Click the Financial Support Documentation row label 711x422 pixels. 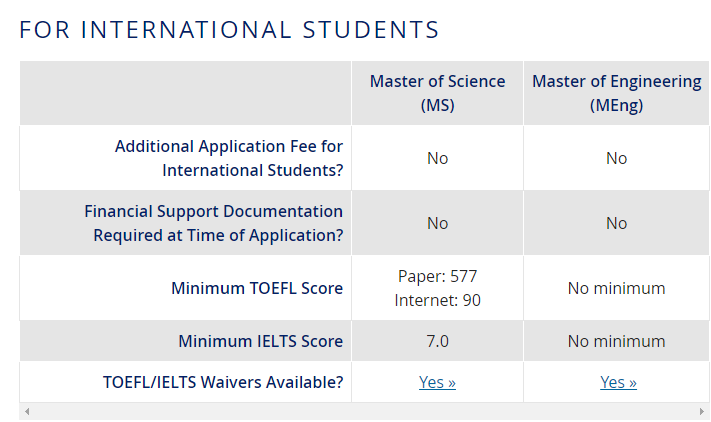(x=213, y=223)
